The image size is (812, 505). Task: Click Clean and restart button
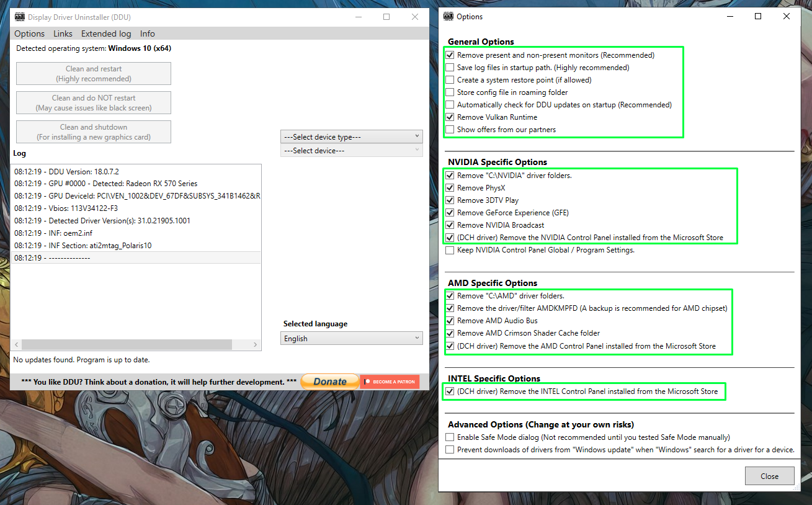94,74
